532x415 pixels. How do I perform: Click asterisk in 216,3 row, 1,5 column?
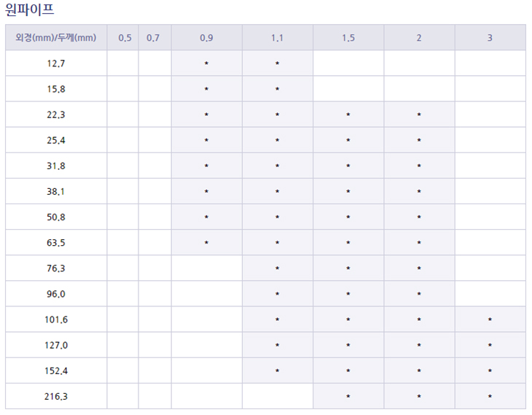pyautogui.click(x=348, y=397)
